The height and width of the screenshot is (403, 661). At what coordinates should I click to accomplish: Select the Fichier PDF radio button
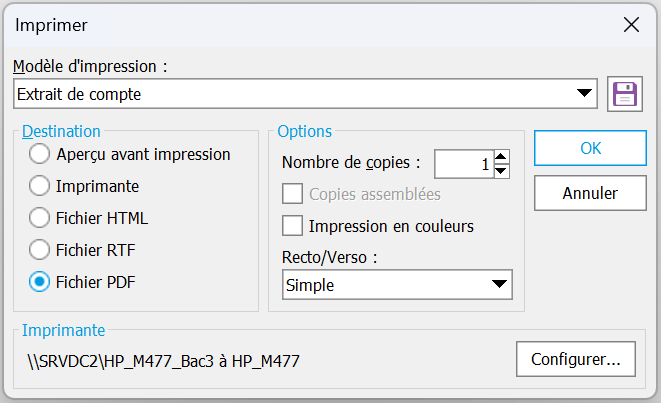pos(40,282)
